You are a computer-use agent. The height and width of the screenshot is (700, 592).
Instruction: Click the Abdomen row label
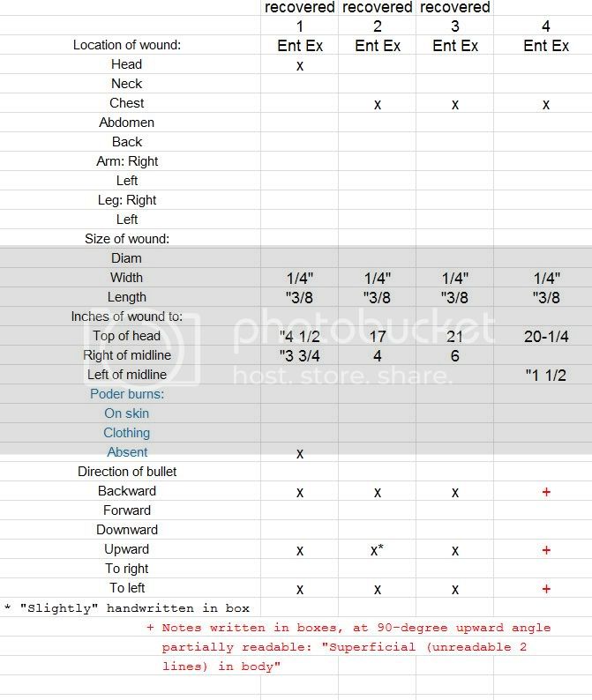[127, 123]
